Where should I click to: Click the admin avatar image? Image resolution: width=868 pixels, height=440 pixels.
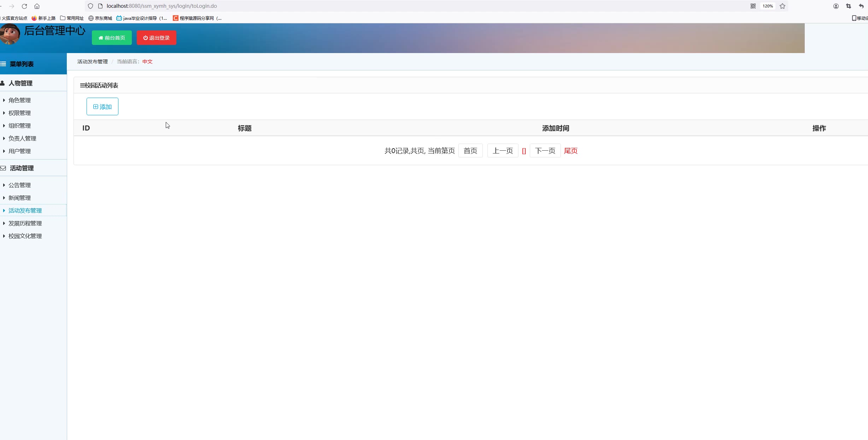(x=10, y=34)
